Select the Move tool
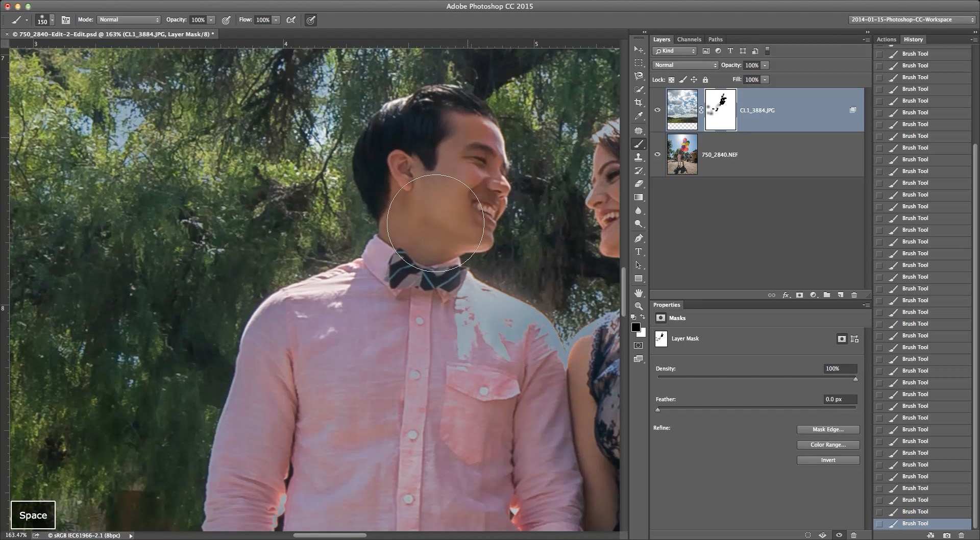The height and width of the screenshot is (540, 980). pos(639,50)
